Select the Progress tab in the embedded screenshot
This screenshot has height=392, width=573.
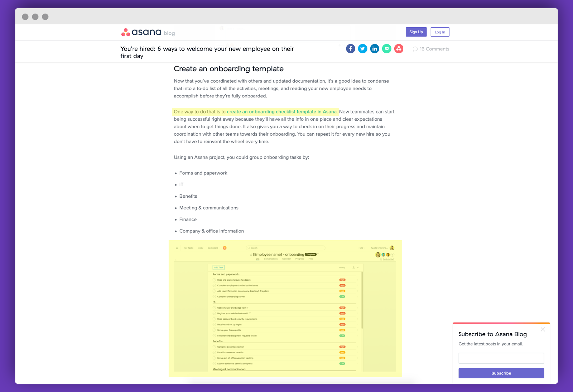pyautogui.click(x=300, y=259)
